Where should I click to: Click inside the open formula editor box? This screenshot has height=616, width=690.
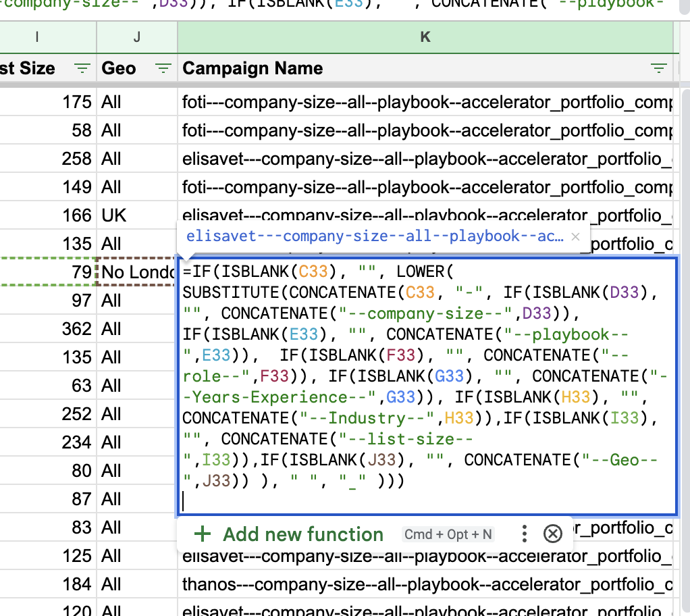point(427,386)
